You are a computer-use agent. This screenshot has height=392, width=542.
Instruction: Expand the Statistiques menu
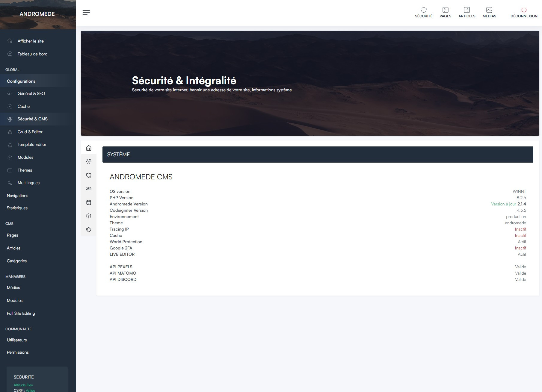point(17,208)
